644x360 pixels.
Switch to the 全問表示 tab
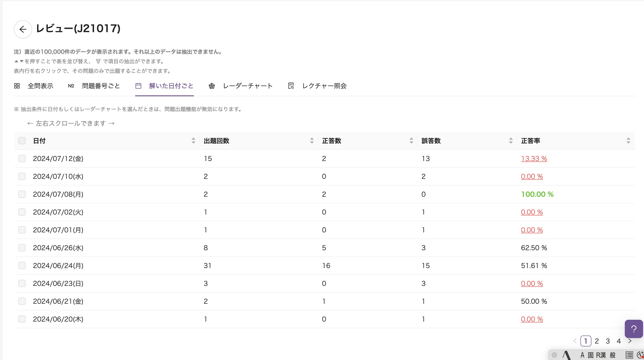coord(40,86)
